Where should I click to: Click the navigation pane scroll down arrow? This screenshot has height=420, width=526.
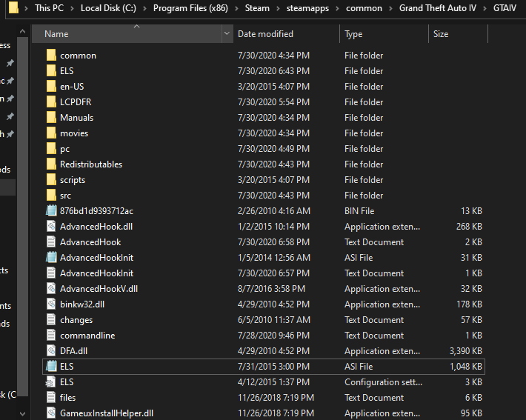point(22,413)
